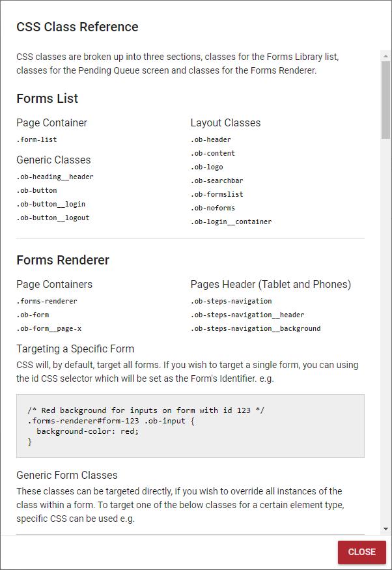Click the .form-list class name

tap(36, 139)
